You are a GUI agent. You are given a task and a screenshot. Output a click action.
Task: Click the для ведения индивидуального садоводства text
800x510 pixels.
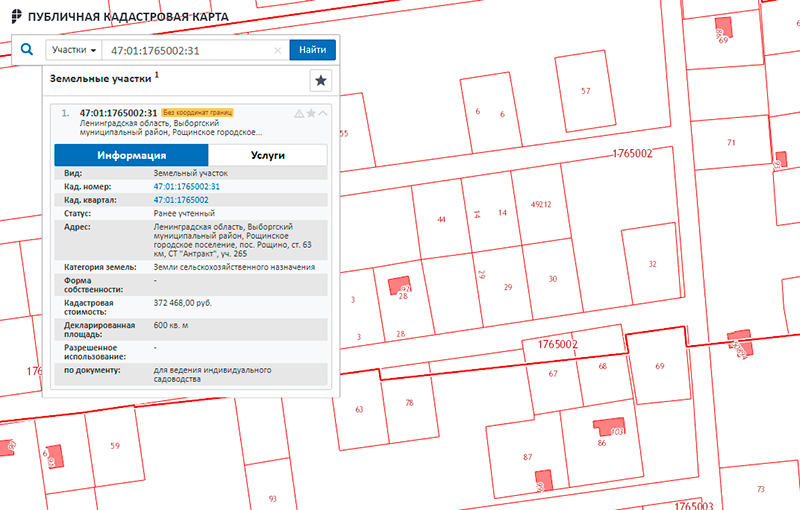pos(212,374)
